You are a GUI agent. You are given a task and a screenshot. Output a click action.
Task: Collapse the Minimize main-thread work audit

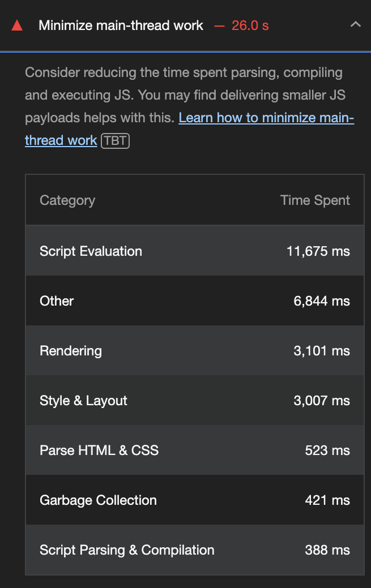tap(355, 25)
